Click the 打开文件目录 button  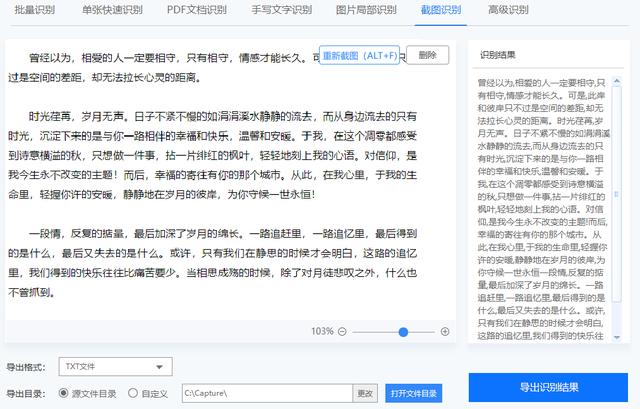click(413, 393)
